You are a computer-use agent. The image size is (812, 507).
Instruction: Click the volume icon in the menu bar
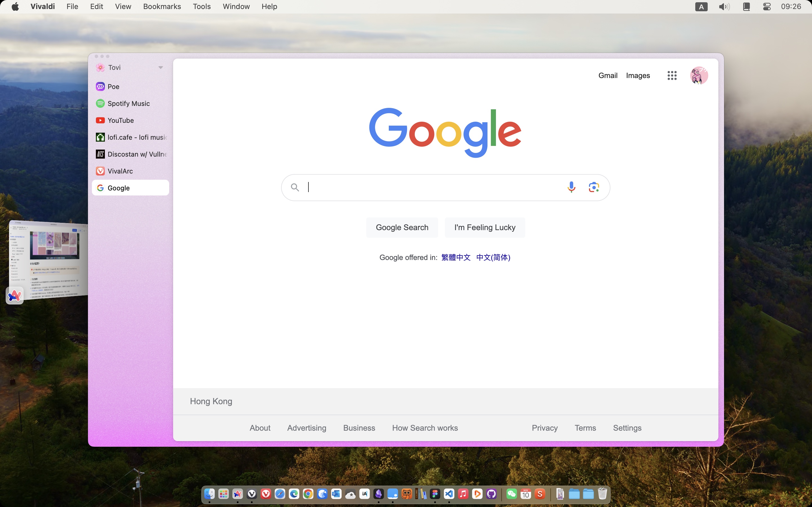pos(724,6)
